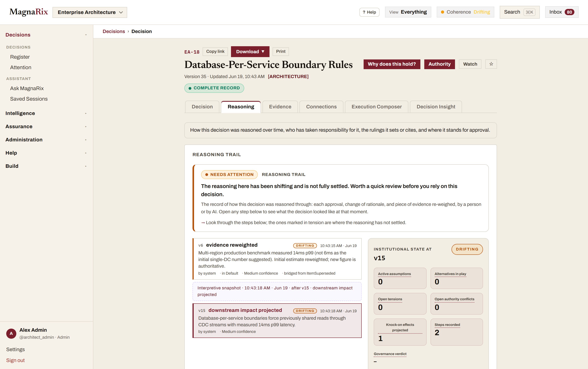Select the v6 evidence reweighted step

(277, 259)
